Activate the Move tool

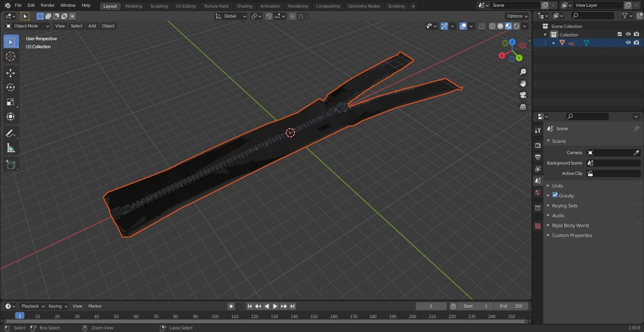click(11, 73)
